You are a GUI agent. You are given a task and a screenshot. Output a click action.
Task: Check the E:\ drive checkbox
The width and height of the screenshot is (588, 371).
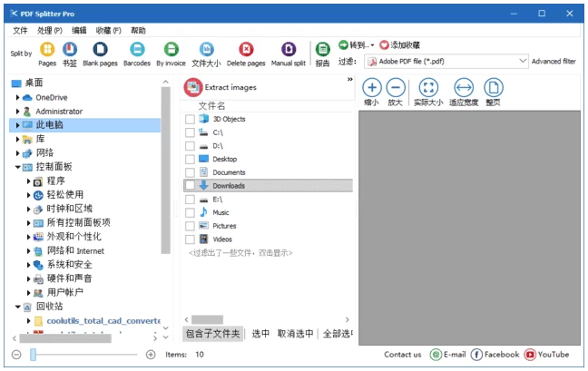coord(191,200)
